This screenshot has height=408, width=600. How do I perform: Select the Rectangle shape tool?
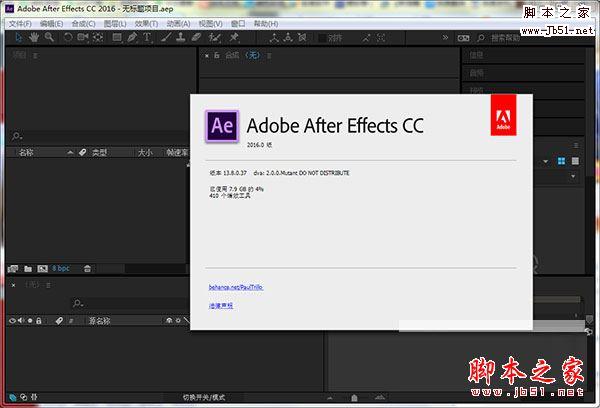(x=117, y=37)
